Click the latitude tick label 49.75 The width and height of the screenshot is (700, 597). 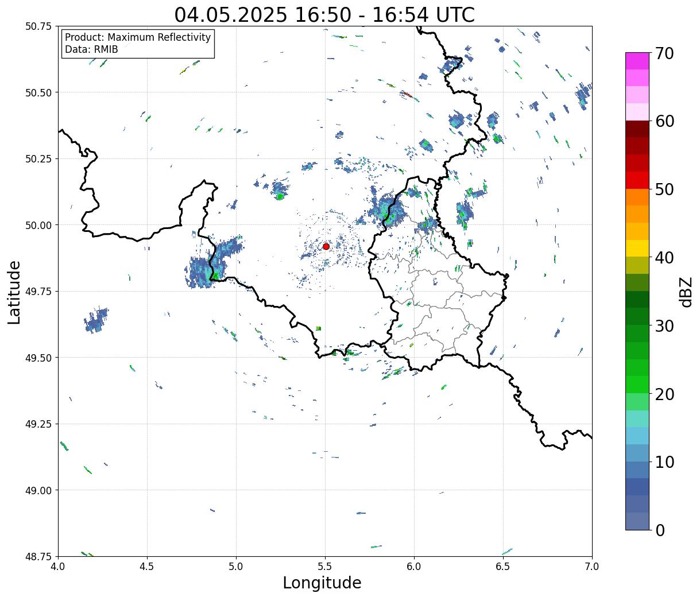pos(39,292)
